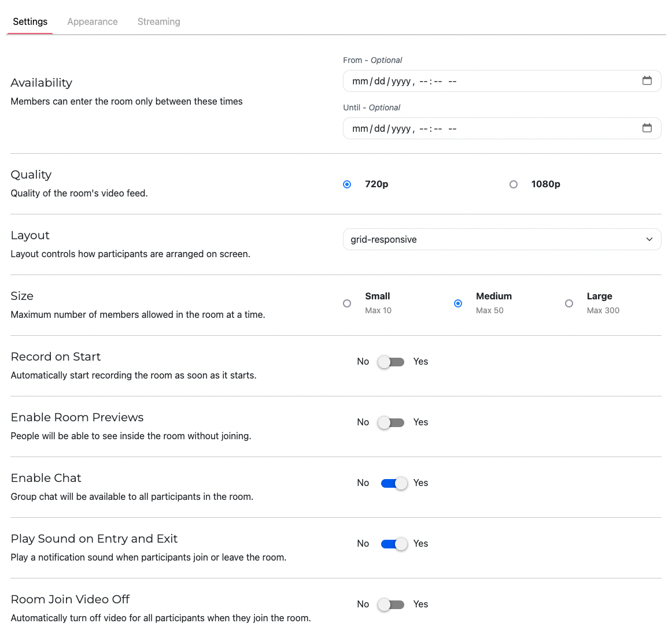The height and width of the screenshot is (638, 672).
Task: Choose the Small room size option
Action: tap(347, 303)
